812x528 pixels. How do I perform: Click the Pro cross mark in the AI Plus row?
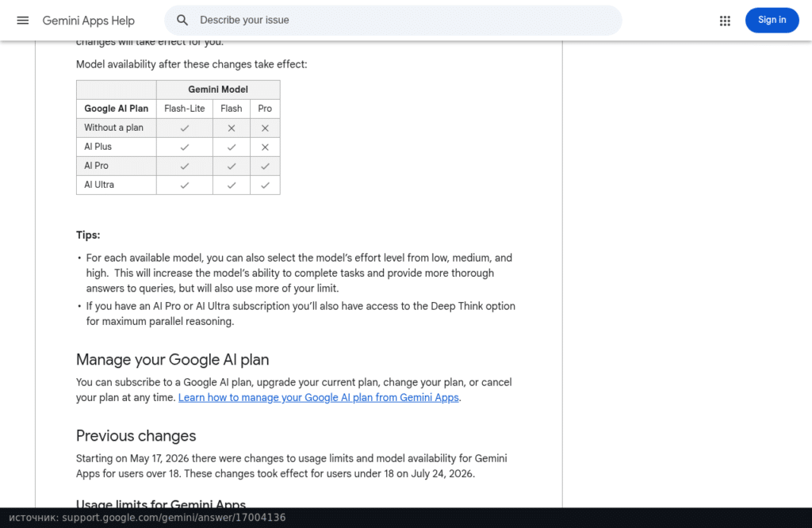click(265, 147)
